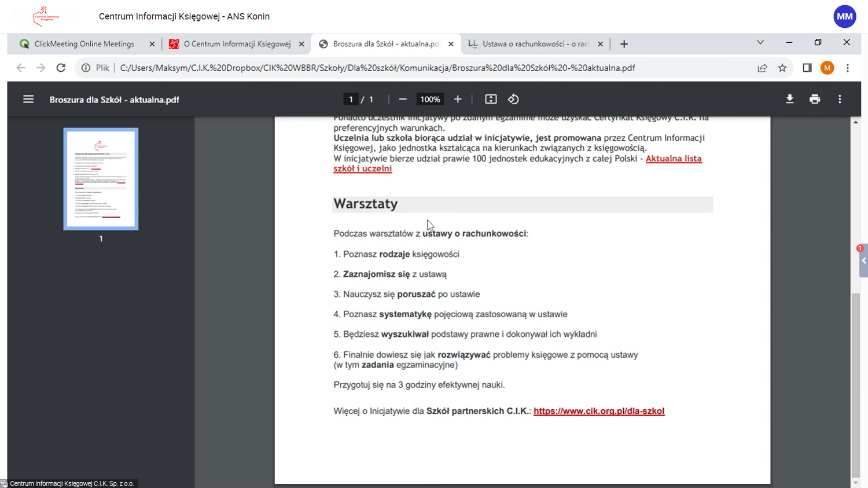Open the share icon in address bar
The height and width of the screenshot is (488, 868).
[x=762, y=68]
